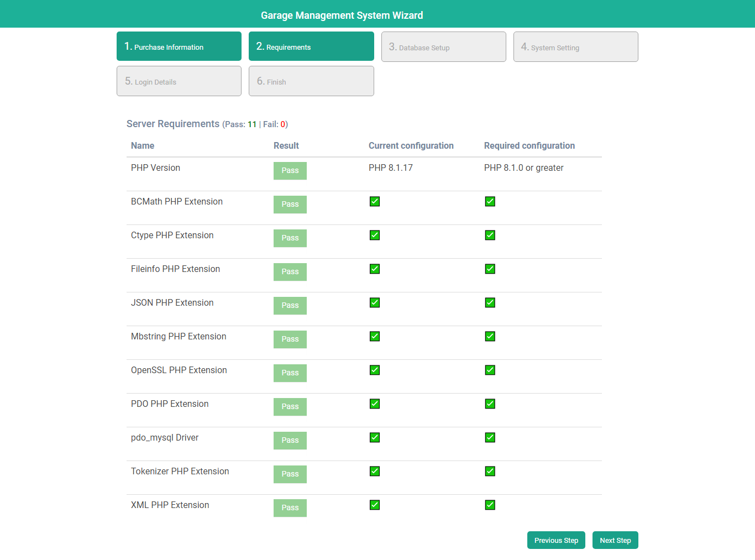This screenshot has height=560, width=755.
Task: Select the Login Details step
Action: (x=179, y=81)
